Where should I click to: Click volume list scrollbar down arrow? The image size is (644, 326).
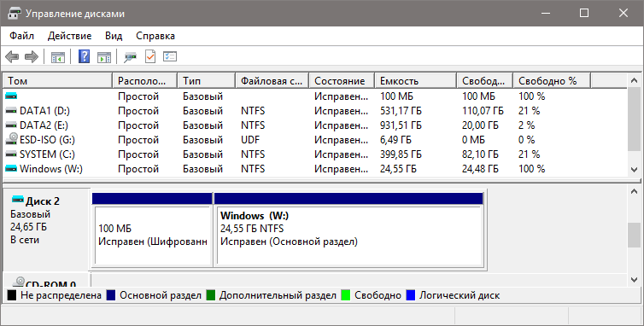pyautogui.click(x=634, y=169)
